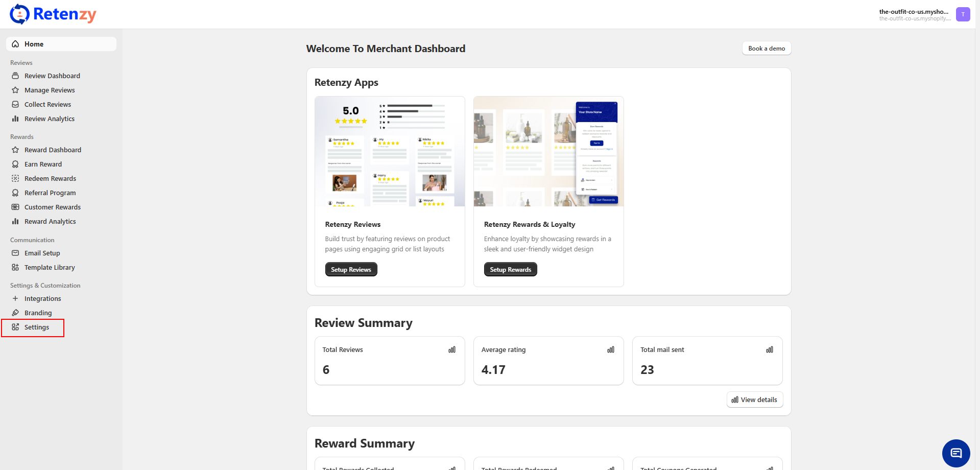Image resolution: width=980 pixels, height=470 pixels.
Task: Select Customer Rewards in the sidebar
Action: pyautogui.click(x=61, y=207)
